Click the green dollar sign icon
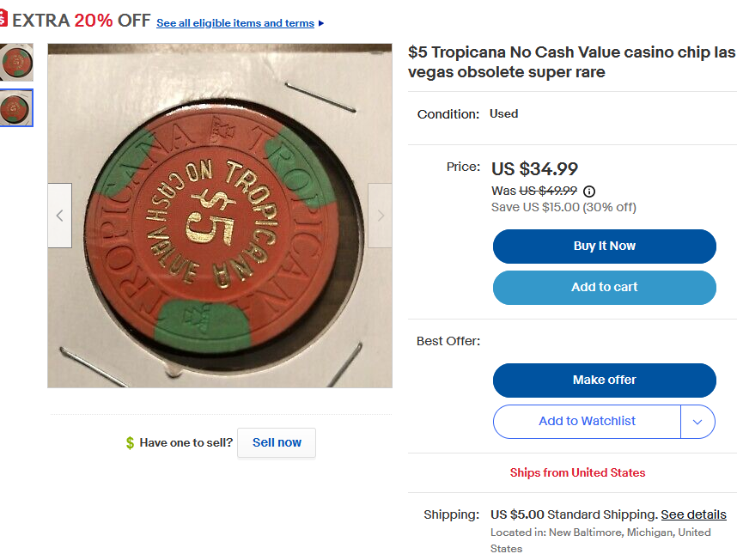The height and width of the screenshot is (560, 737). pos(130,443)
